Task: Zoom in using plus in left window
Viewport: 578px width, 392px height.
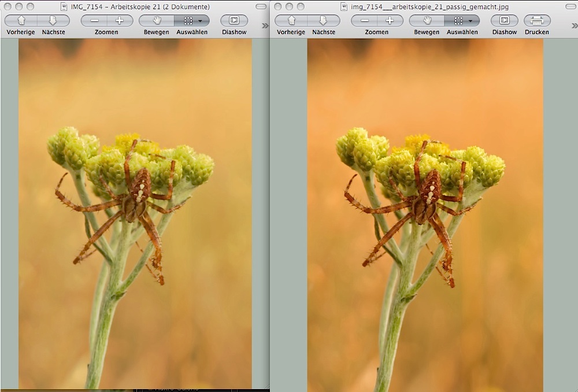Action: 120,20
